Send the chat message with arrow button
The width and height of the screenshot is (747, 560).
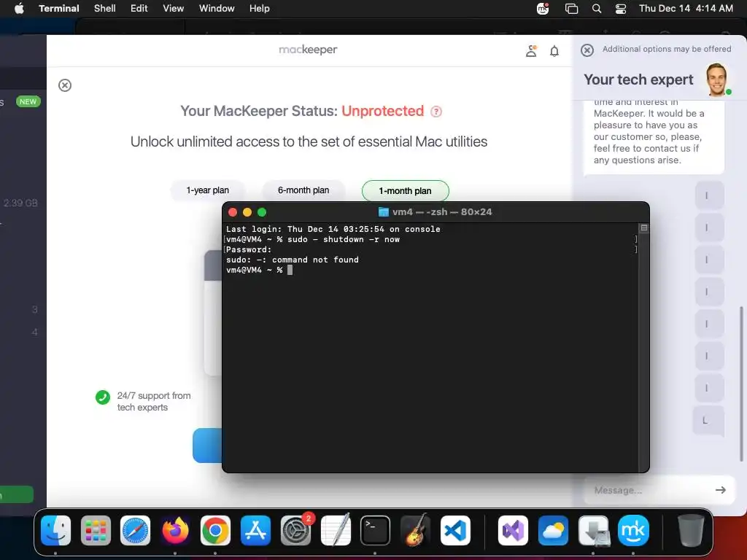point(720,490)
